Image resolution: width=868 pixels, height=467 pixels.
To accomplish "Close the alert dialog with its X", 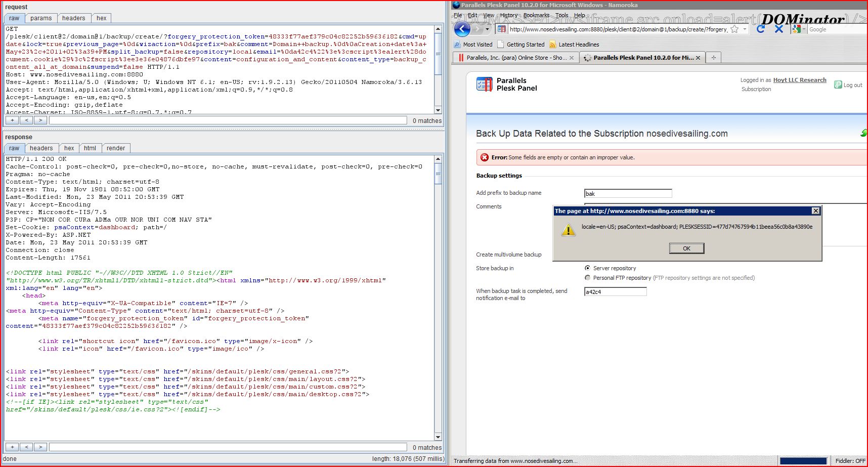I will coord(815,211).
